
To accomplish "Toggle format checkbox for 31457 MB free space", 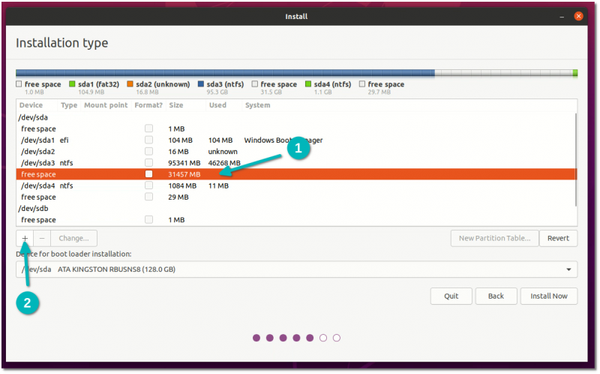I will click(149, 174).
